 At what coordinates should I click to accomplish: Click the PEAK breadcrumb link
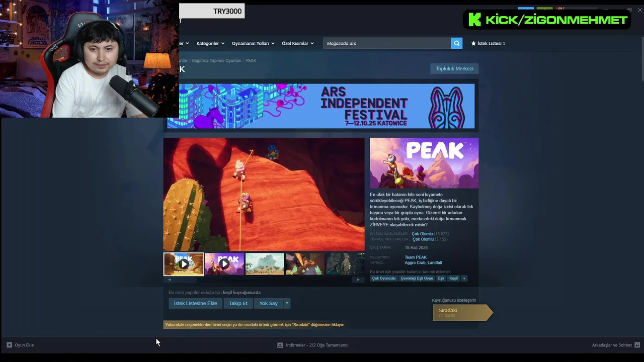251,60
